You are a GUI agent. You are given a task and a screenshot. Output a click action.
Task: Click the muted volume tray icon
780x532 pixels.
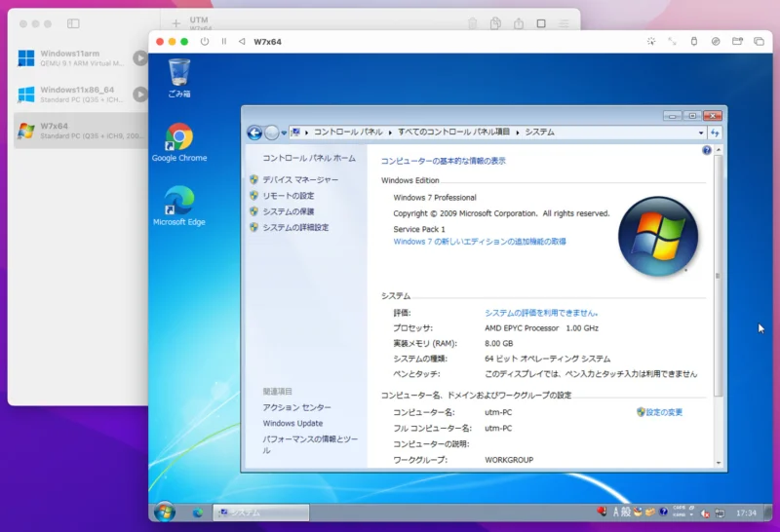pyautogui.click(x=705, y=513)
